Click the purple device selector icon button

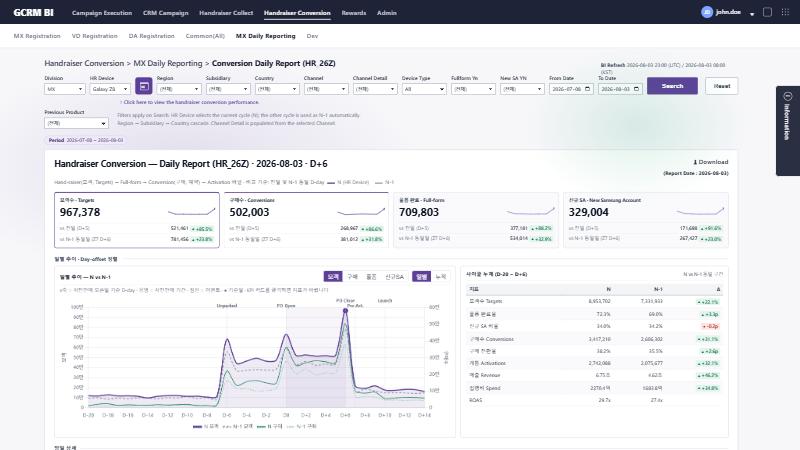[x=143, y=86]
